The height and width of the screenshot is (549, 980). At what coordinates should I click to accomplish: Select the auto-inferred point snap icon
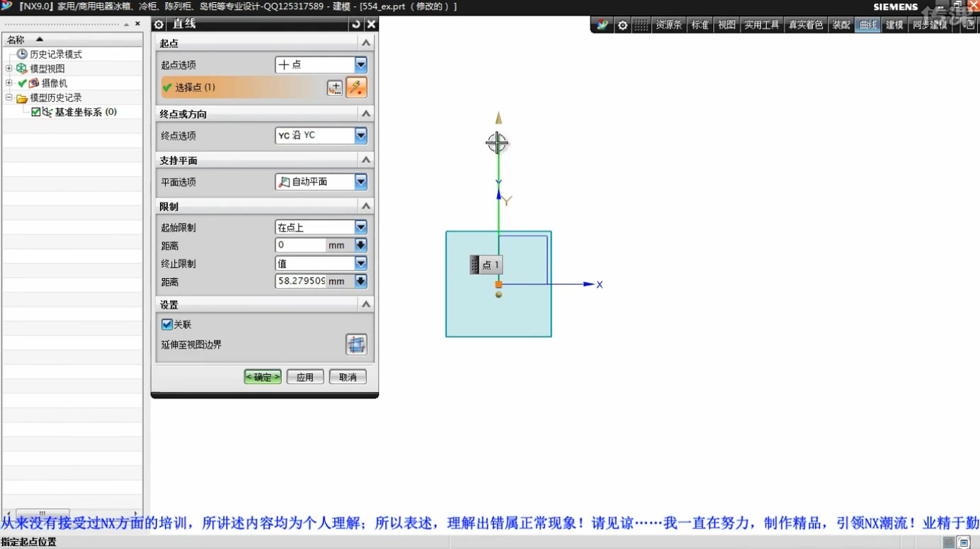click(x=357, y=87)
